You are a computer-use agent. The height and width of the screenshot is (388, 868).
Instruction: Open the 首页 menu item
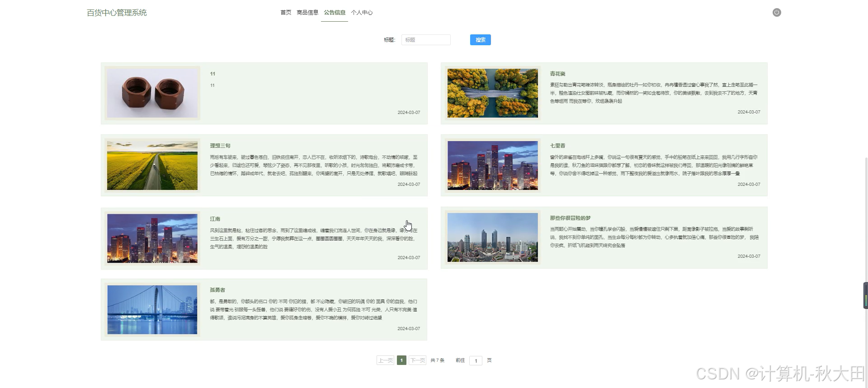286,13
